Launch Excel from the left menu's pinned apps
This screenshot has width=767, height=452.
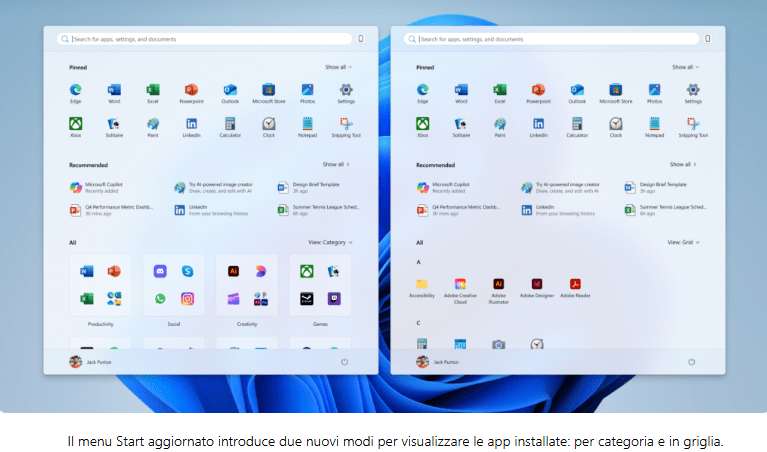153,91
